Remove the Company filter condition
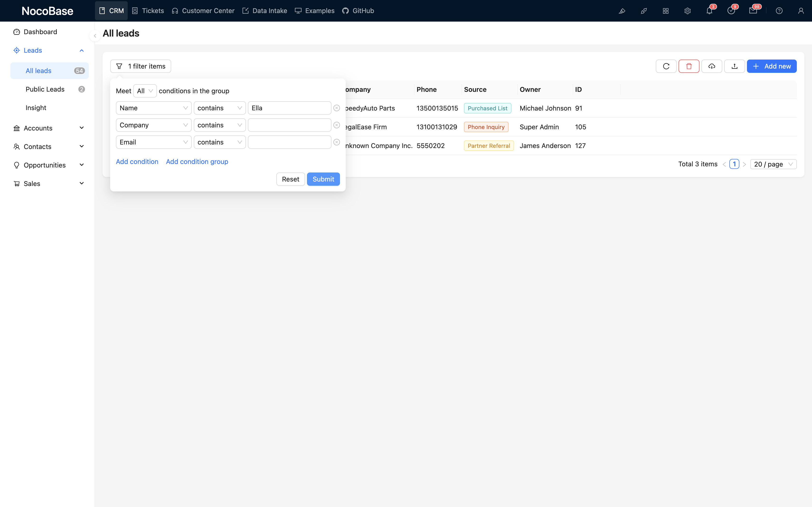The image size is (812, 507). click(x=337, y=125)
